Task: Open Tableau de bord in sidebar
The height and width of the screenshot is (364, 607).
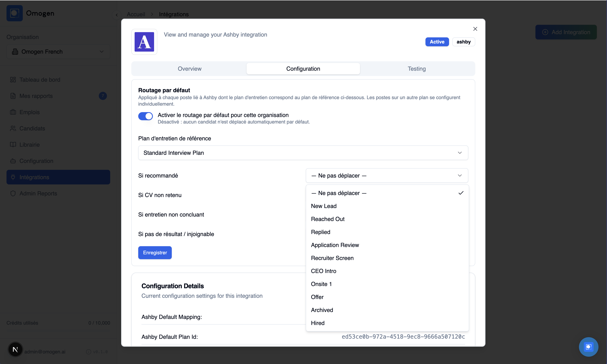Action: point(58,80)
